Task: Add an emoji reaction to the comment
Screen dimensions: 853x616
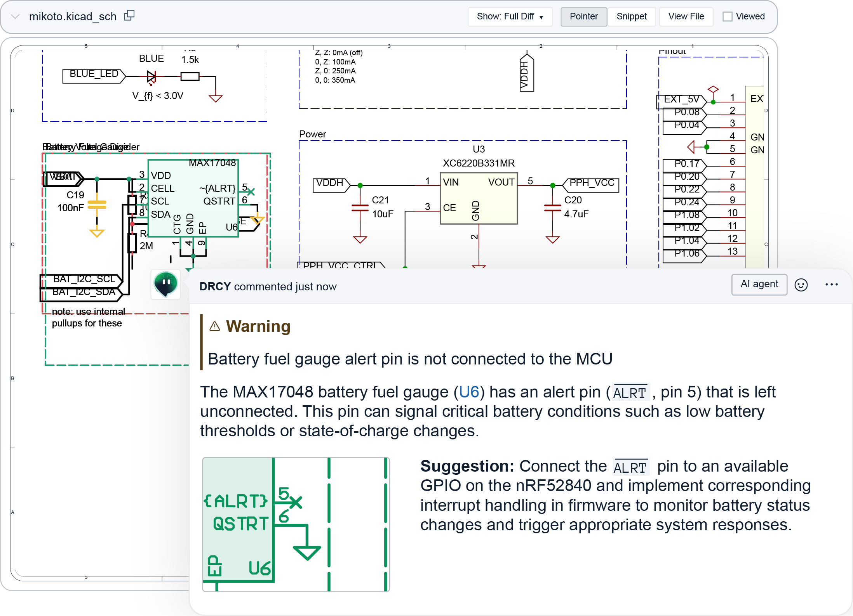Action: click(x=801, y=285)
